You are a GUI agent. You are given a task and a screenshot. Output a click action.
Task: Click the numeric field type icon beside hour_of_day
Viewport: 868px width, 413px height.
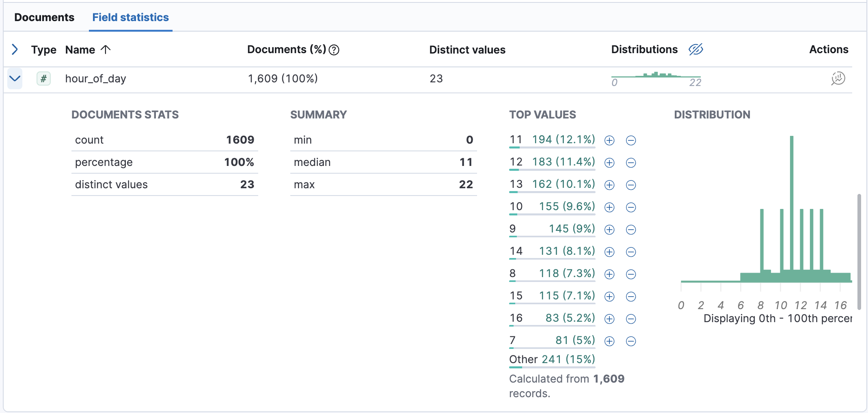[x=43, y=79]
